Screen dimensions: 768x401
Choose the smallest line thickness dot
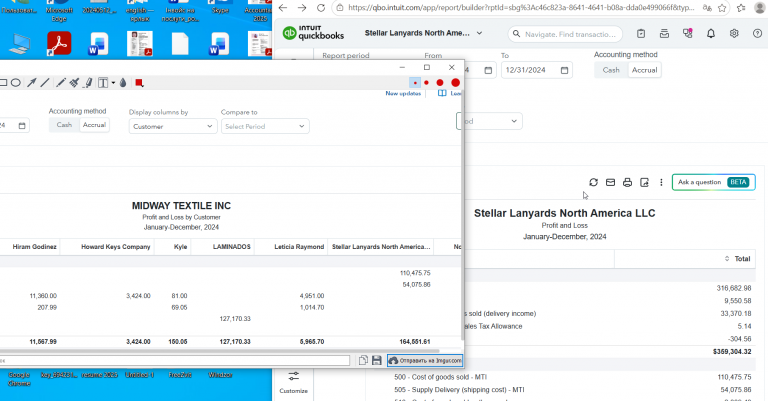[x=415, y=83]
